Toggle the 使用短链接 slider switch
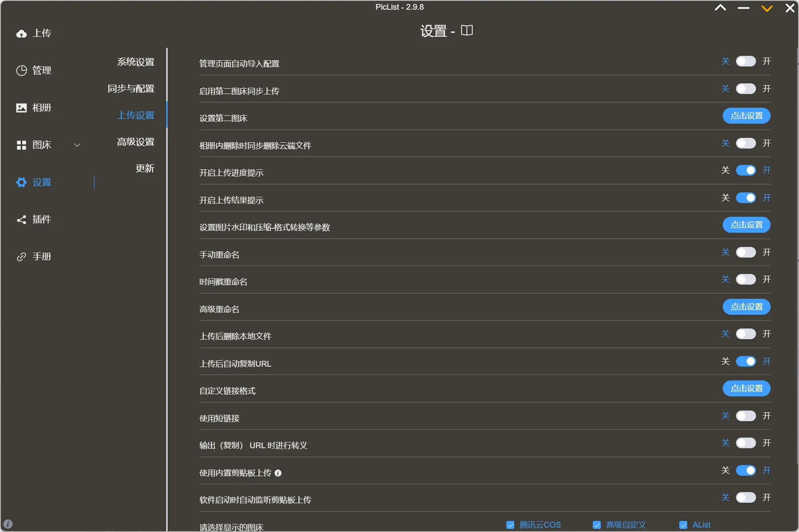Image resolution: width=799 pixels, height=532 pixels. 746,416
